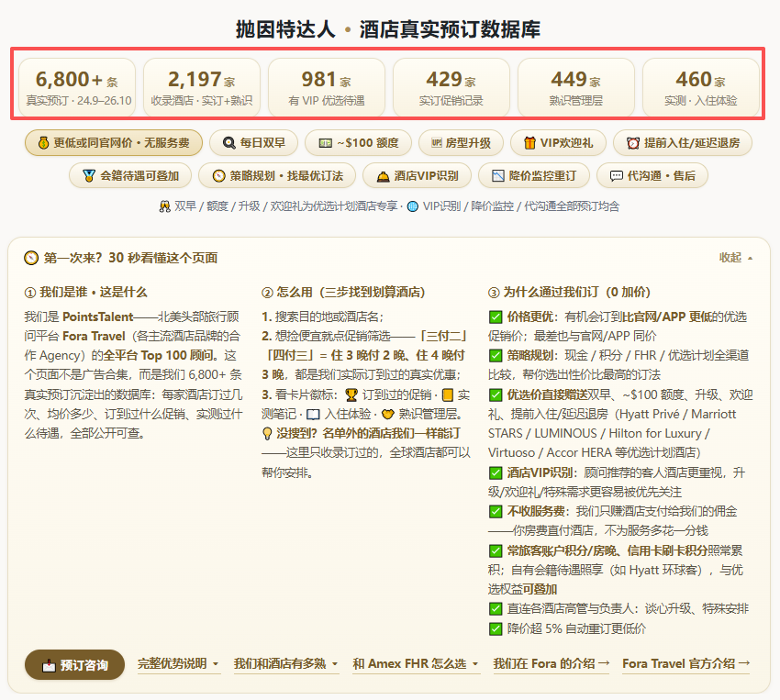Click the medal icon beside 会籍待遇可叠加

coord(89,176)
